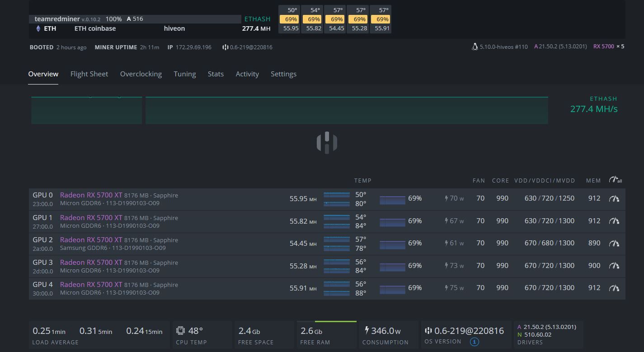The image size is (644, 352).
Task: Click GPU 0 power bolt icon
Action: pos(447,198)
